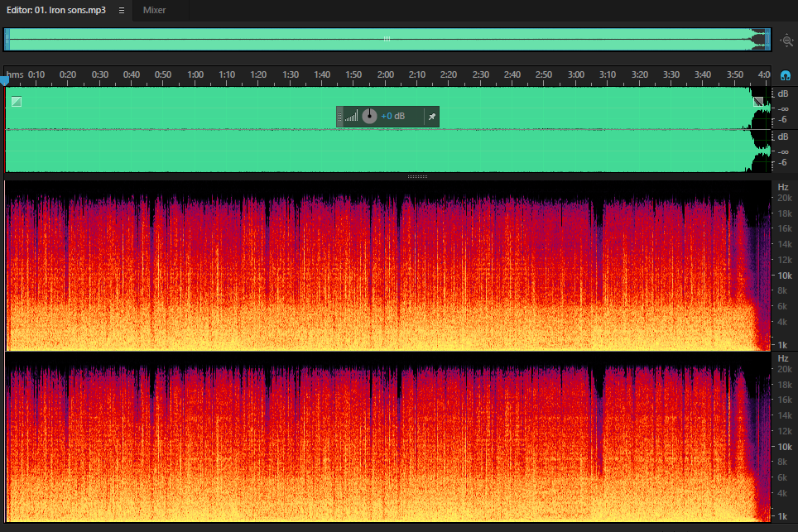Click the center grip of the overview navigator
The width and height of the screenshot is (798, 532).
point(387,39)
